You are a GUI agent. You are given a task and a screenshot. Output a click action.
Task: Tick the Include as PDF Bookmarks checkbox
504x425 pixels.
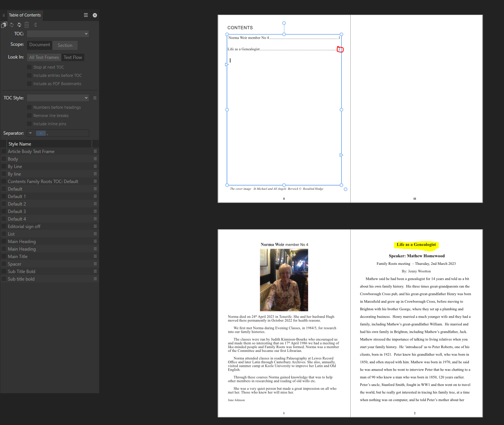[x=29, y=84]
